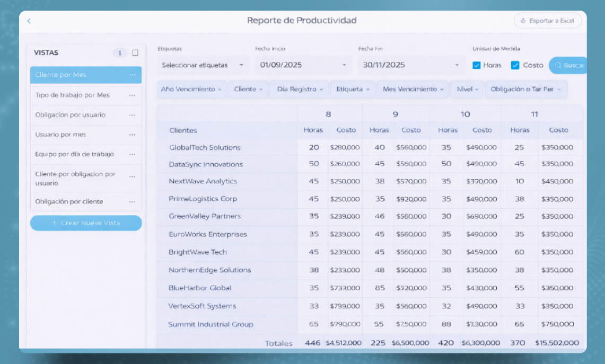Uncheck the Horas checkbox

pyautogui.click(x=477, y=65)
